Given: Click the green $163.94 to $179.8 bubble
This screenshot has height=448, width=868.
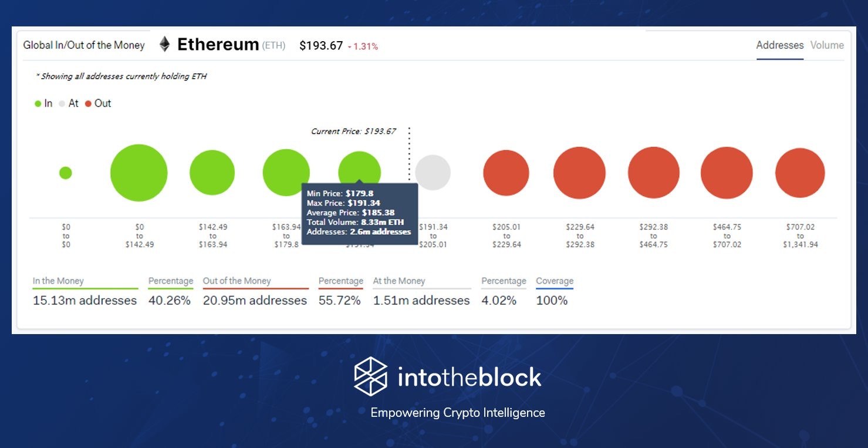Looking at the screenshot, I should coord(286,171).
